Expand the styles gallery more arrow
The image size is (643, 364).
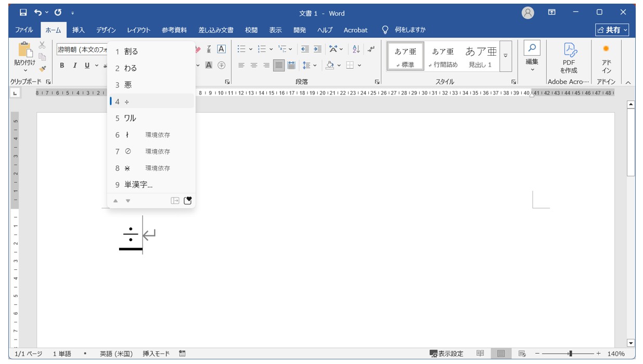(x=506, y=56)
